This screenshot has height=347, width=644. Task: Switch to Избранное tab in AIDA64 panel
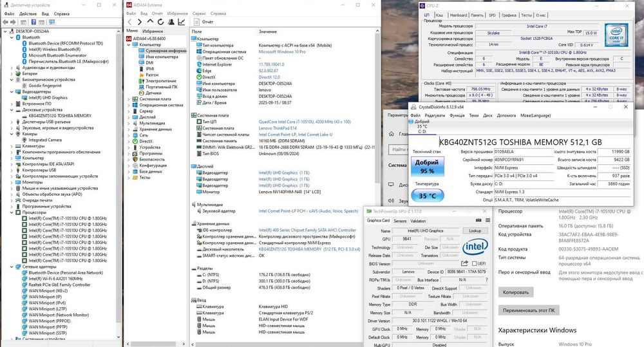[153, 31]
